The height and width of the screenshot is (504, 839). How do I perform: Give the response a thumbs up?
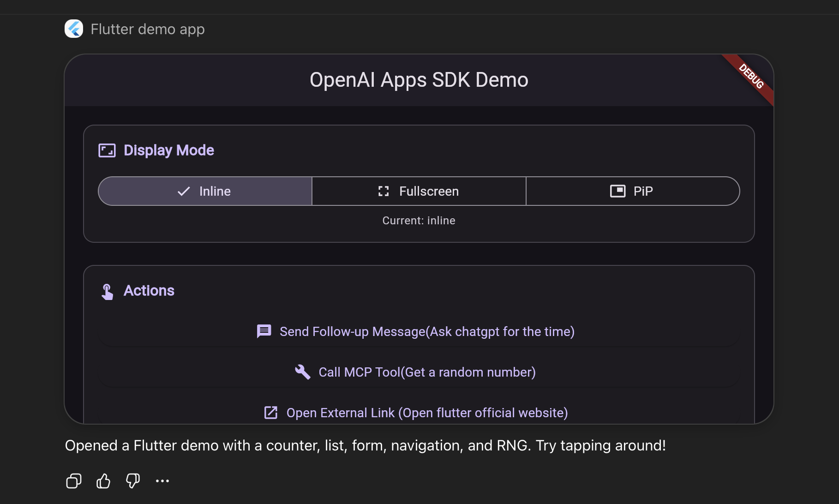tap(103, 481)
